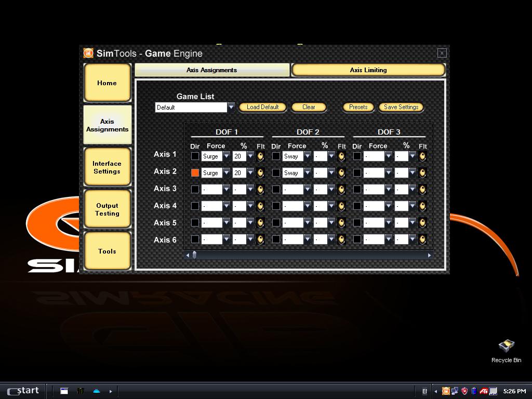532x399 pixels.
Task: Open the Flt icon on Axis 6 DOF 1
Action: [260, 239]
